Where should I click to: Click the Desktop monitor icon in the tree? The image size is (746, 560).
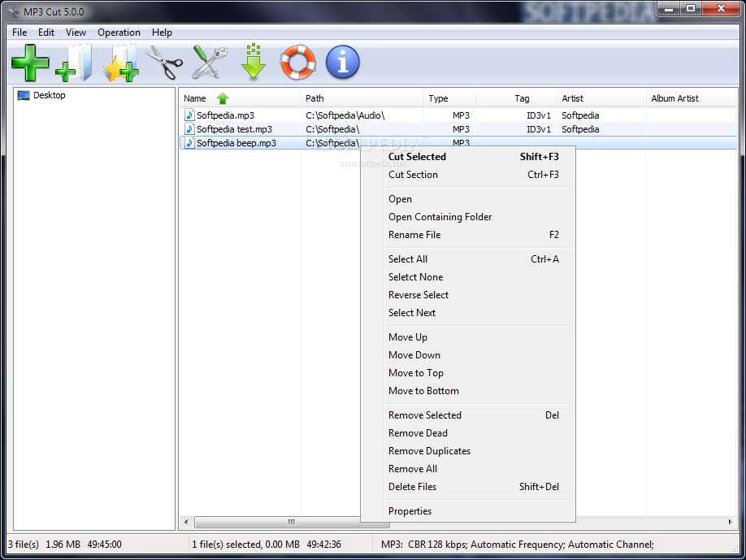[x=24, y=96]
